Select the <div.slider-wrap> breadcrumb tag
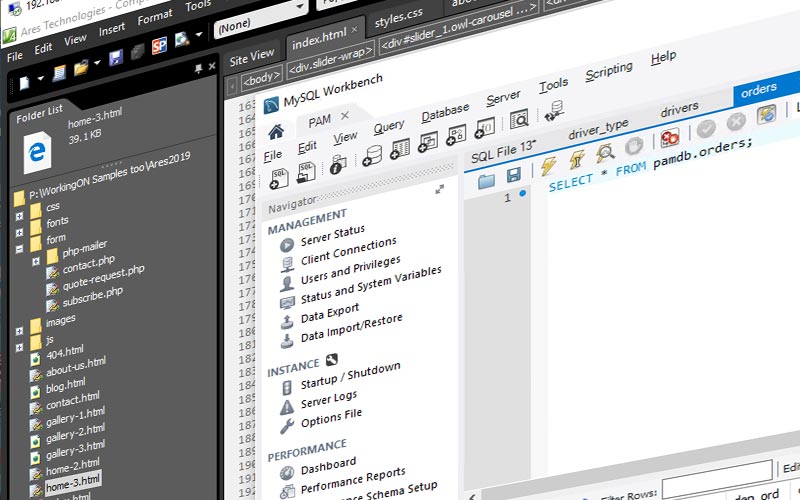800x500 pixels. tap(331, 61)
